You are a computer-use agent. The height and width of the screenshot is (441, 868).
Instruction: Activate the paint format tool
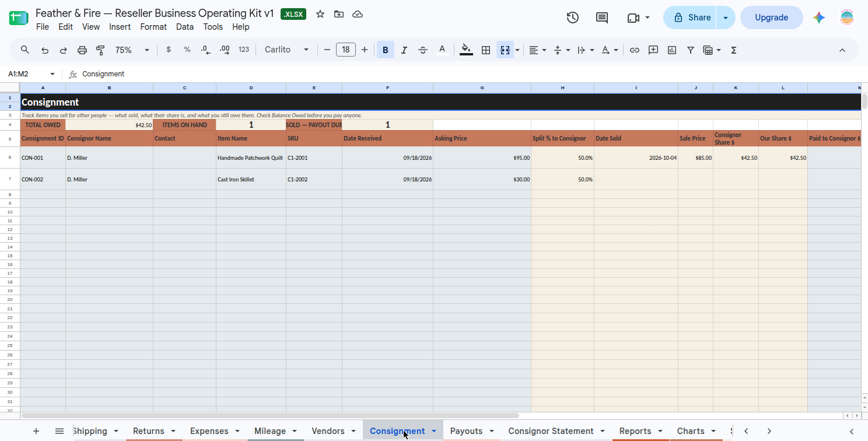point(100,50)
